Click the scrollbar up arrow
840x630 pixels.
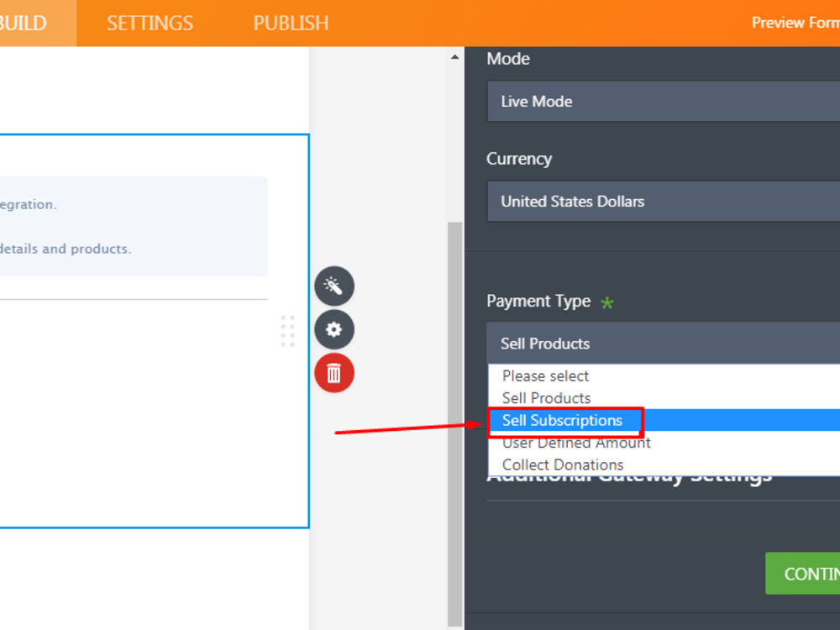tap(454, 57)
